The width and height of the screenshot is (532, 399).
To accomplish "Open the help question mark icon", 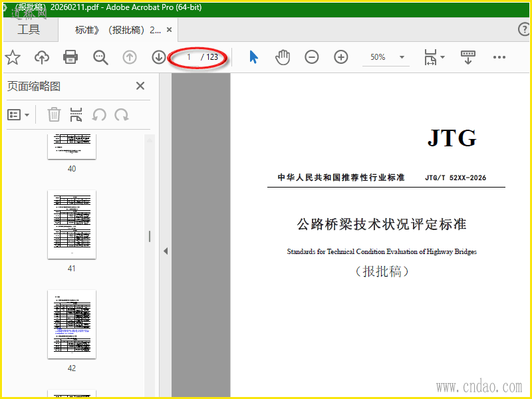I will pyautogui.click(x=524, y=29).
